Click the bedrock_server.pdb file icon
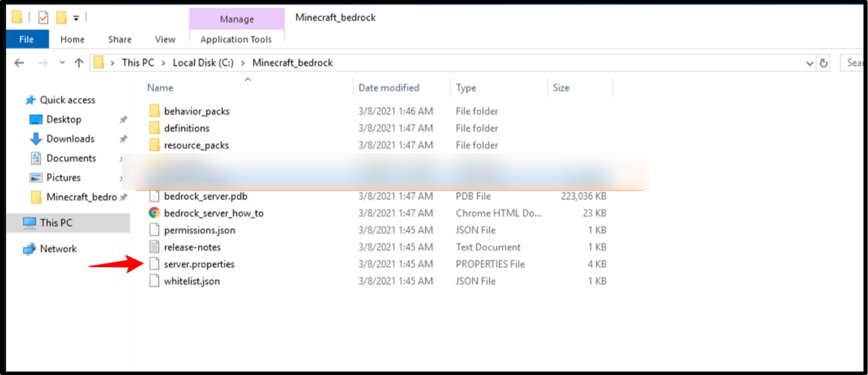The height and width of the screenshot is (375, 868). [154, 196]
